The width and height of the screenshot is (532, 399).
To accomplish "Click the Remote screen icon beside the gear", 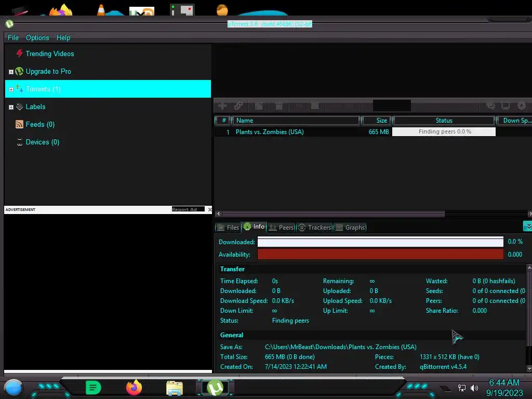I will (x=506, y=106).
